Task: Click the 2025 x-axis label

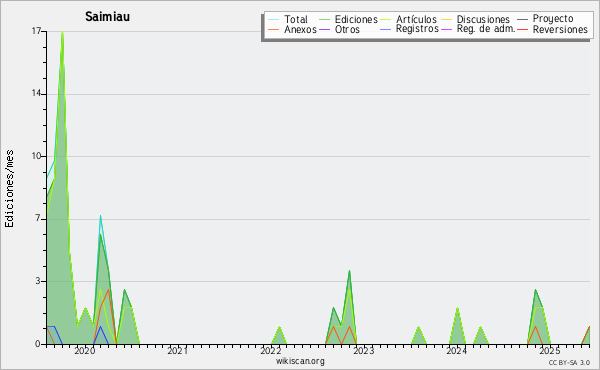Action: (x=549, y=351)
